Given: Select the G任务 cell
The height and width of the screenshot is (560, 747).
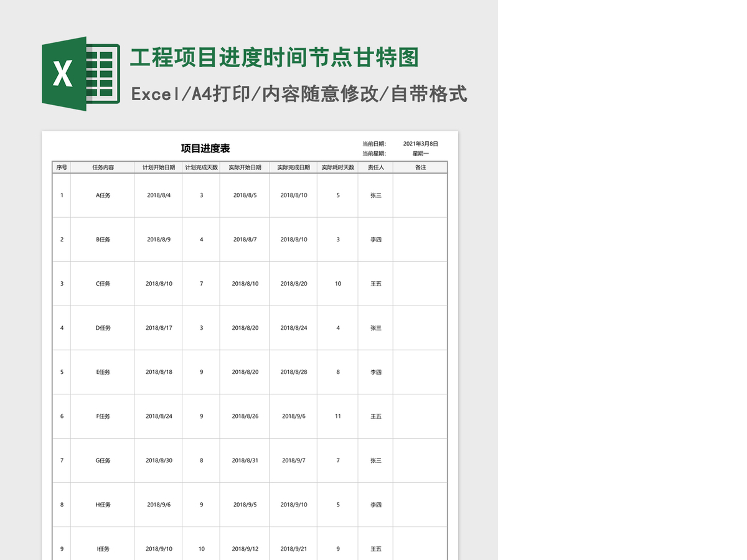Looking at the screenshot, I should click(x=103, y=460).
